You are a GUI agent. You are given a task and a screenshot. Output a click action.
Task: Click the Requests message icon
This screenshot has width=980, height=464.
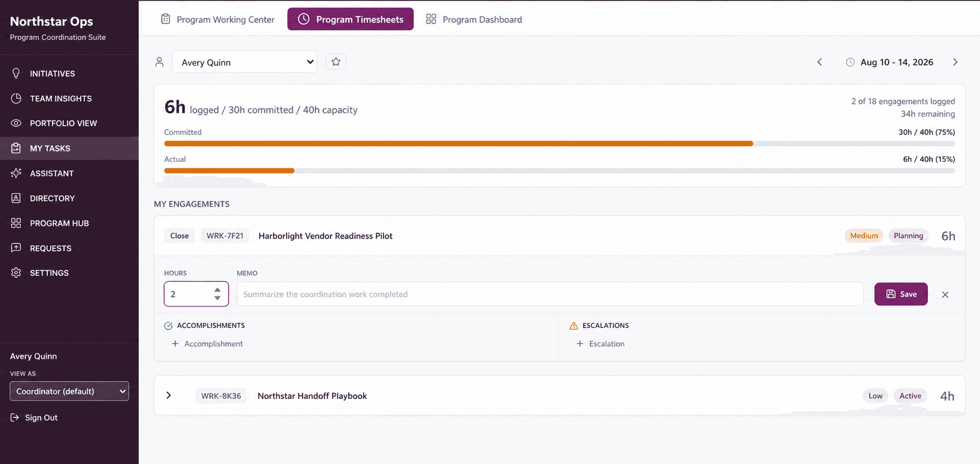click(x=16, y=248)
